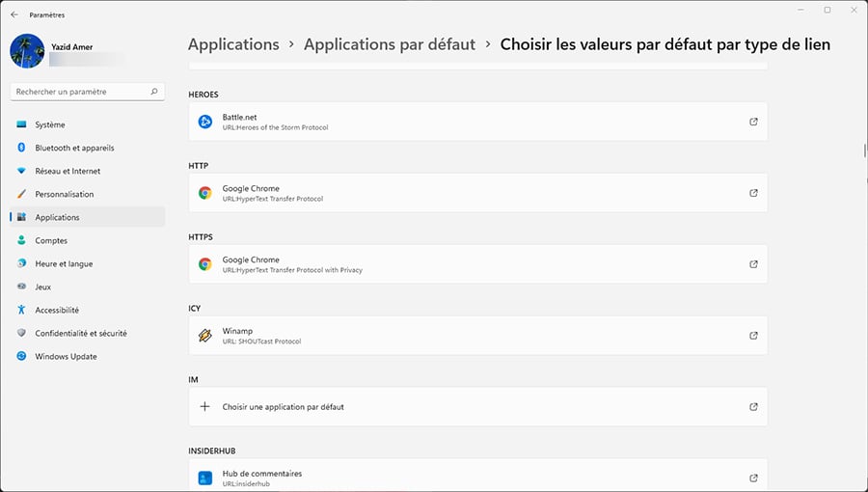Open Système settings

(x=88, y=124)
